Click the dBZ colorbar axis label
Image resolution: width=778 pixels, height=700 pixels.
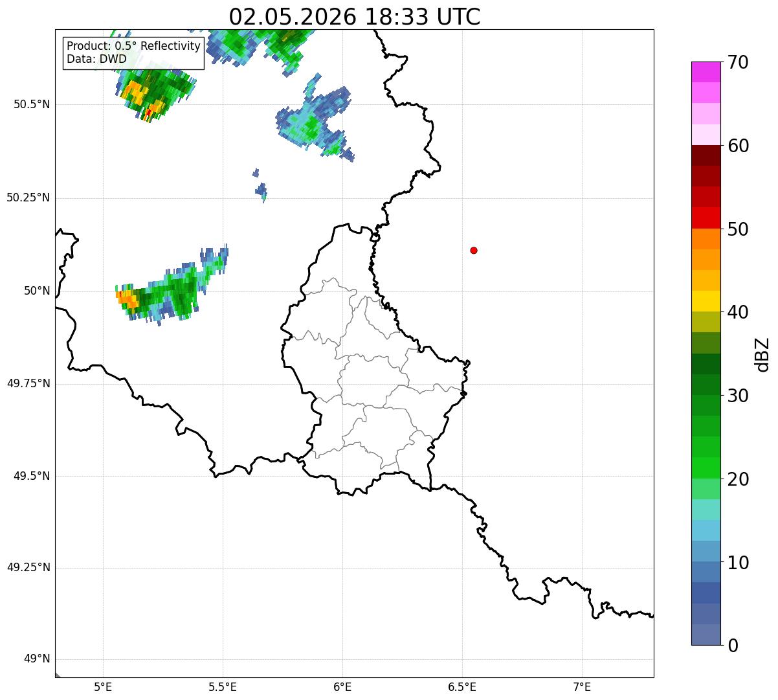click(x=762, y=354)
